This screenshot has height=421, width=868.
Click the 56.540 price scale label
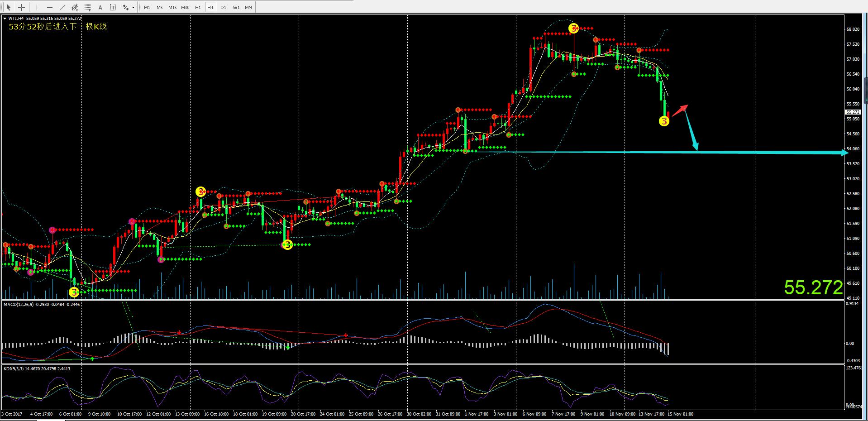pos(853,74)
